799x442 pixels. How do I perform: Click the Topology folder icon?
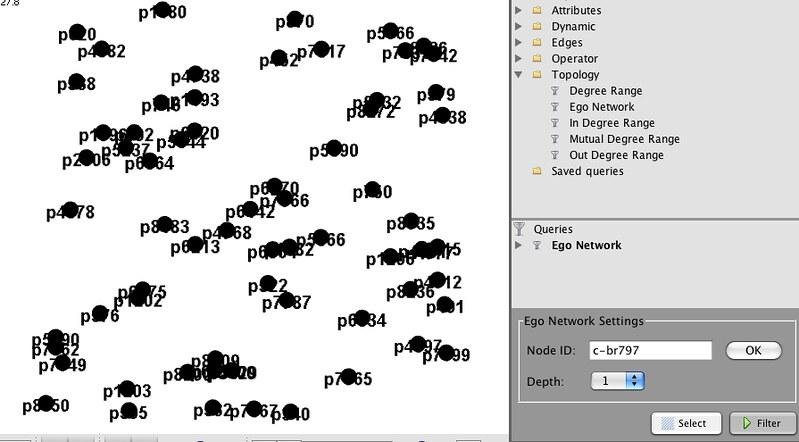tap(537, 75)
